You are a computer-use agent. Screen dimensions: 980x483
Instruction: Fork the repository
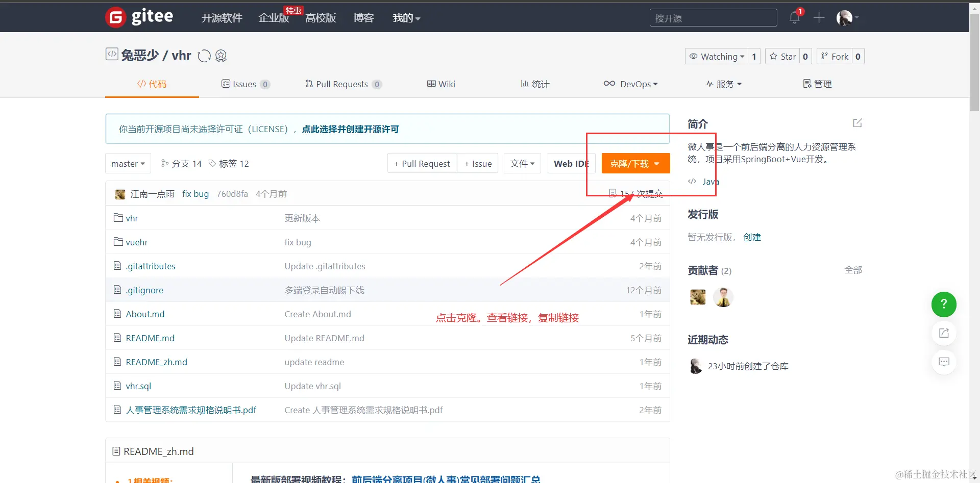(835, 56)
